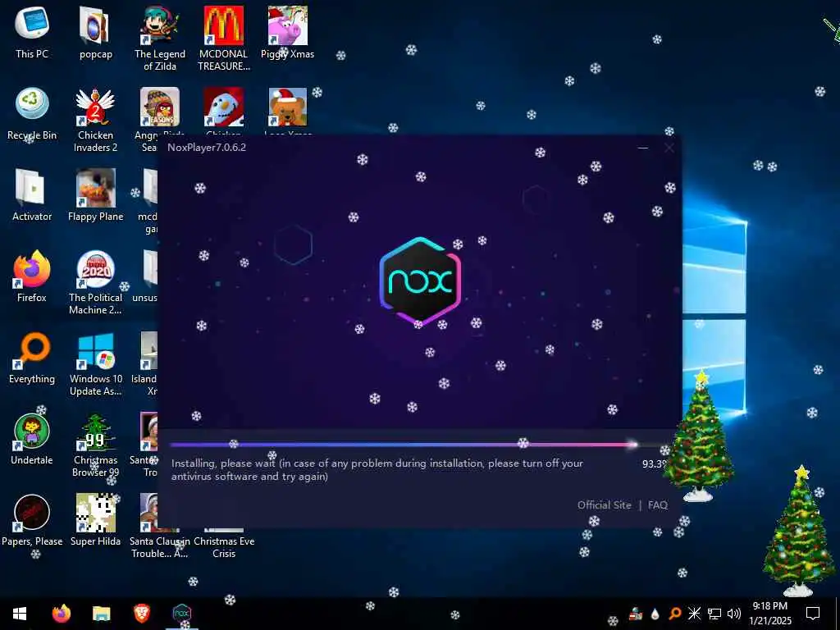Select the Christmas Eve Crisis icon

(x=223, y=547)
